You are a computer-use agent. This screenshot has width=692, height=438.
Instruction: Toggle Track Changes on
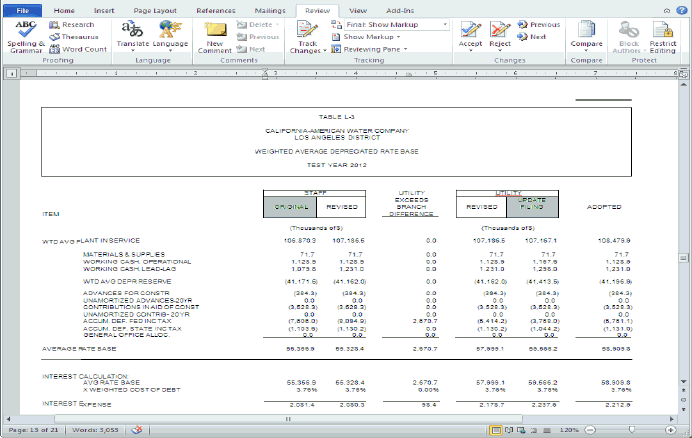[x=306, y=30]
